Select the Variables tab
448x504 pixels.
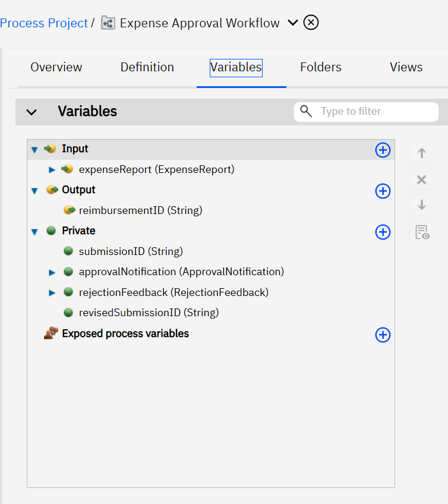[236, 68]
